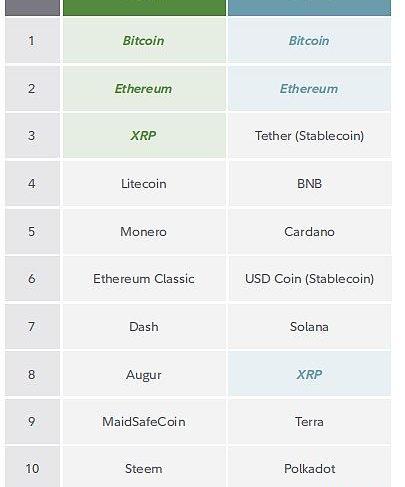Select the BNB cell

point(309,183)
